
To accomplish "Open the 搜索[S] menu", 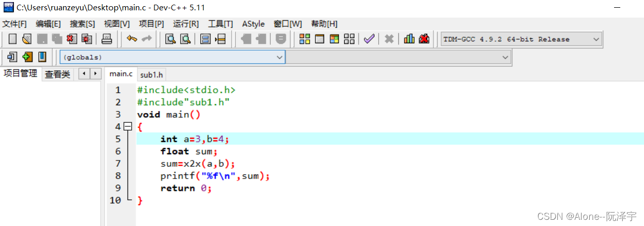I will click(x=83, y=24).
